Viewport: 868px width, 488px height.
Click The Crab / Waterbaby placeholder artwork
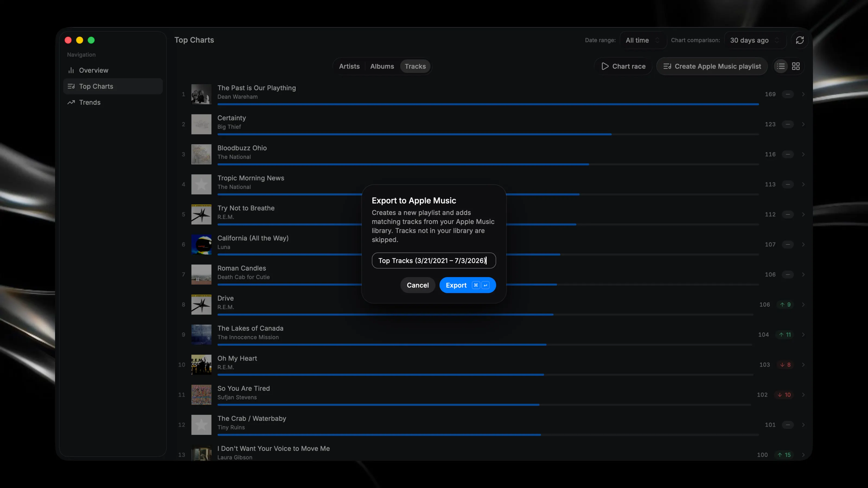201,425
